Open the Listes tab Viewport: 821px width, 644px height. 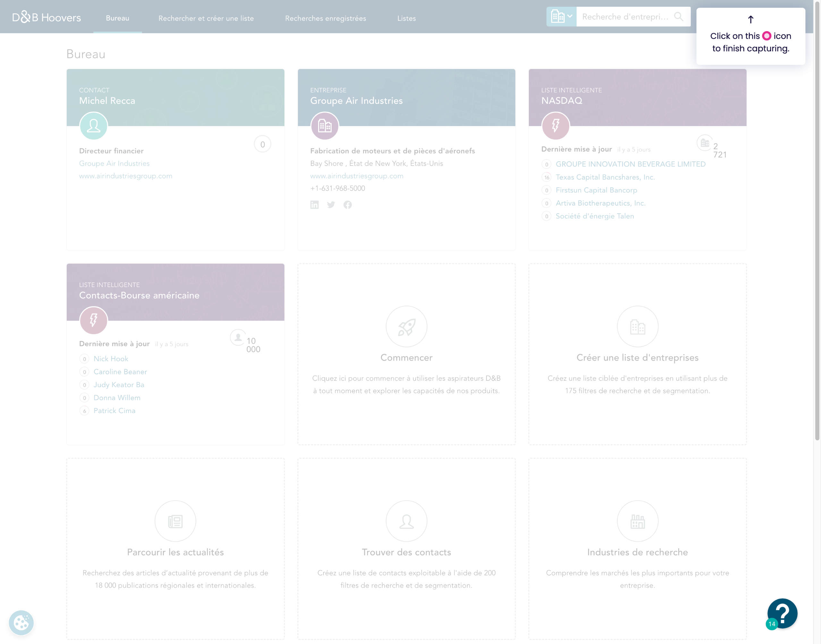coord(406,18)
